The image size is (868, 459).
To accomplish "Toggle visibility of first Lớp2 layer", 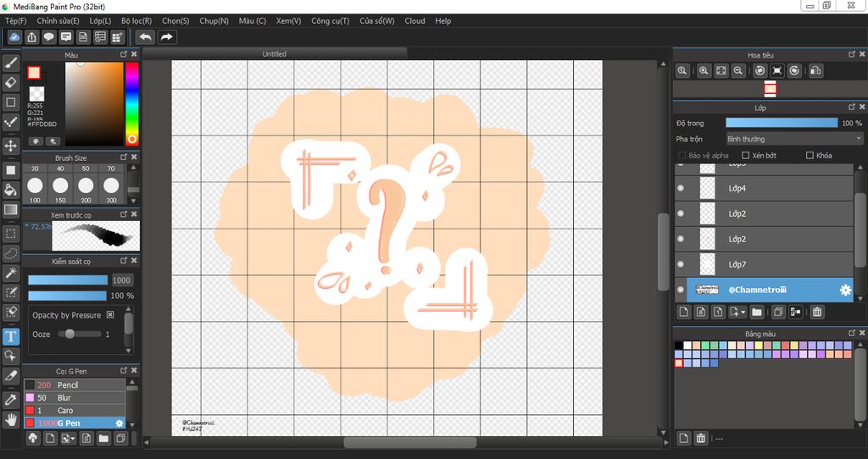I will 681,213.
